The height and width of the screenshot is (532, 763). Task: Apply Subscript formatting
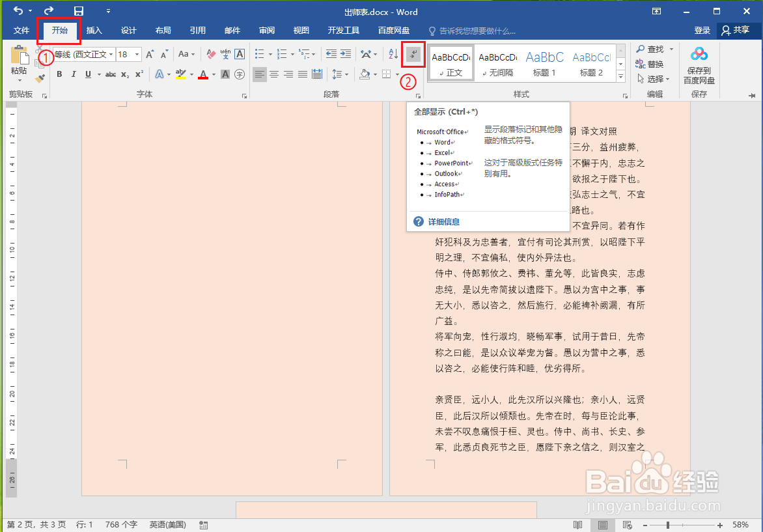124,74
